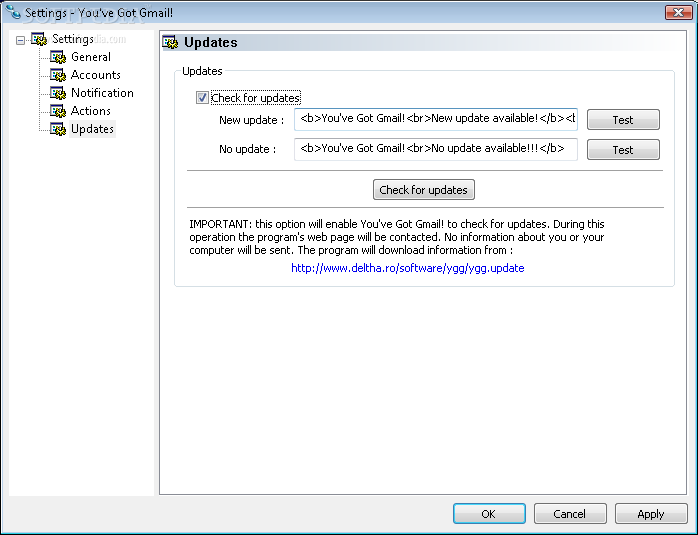698x535 pixels.
Task: Confirm settings with OK
Action: tap(489, 514)
